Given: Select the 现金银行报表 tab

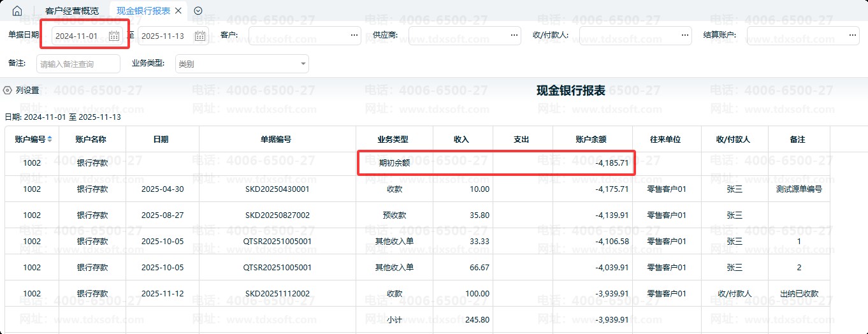Looking at the screenshot, I should tap(143, 11).
